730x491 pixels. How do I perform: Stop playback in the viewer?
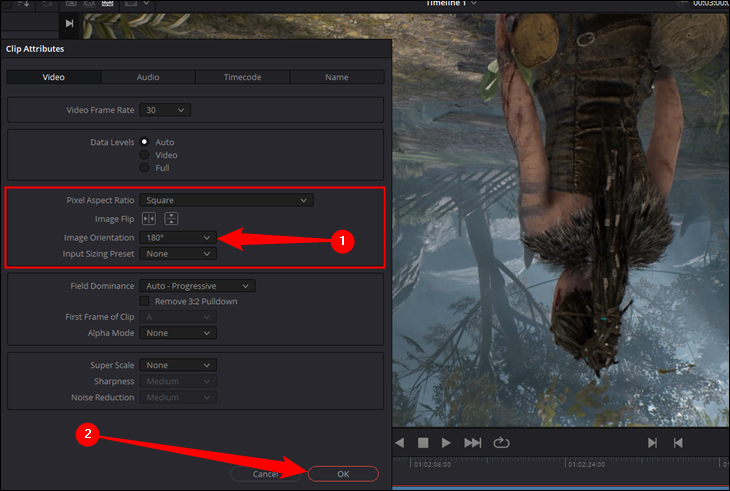(423, 442)
